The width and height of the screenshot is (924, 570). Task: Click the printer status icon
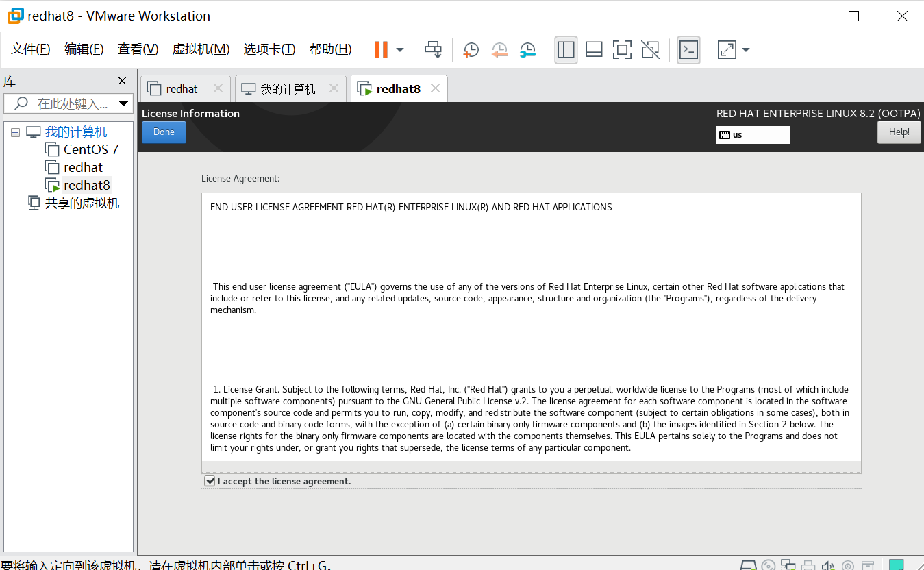[x=808, y=565]
